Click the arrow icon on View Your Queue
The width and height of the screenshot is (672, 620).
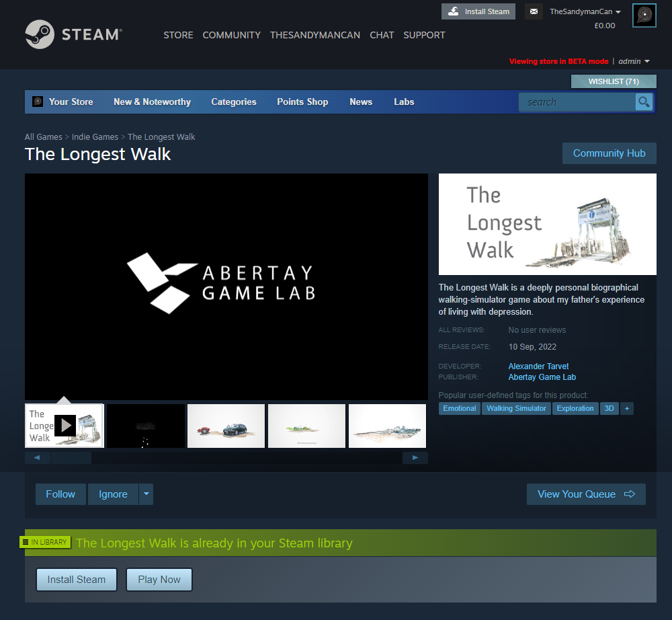pyautogui.click(x=630, y=494)
